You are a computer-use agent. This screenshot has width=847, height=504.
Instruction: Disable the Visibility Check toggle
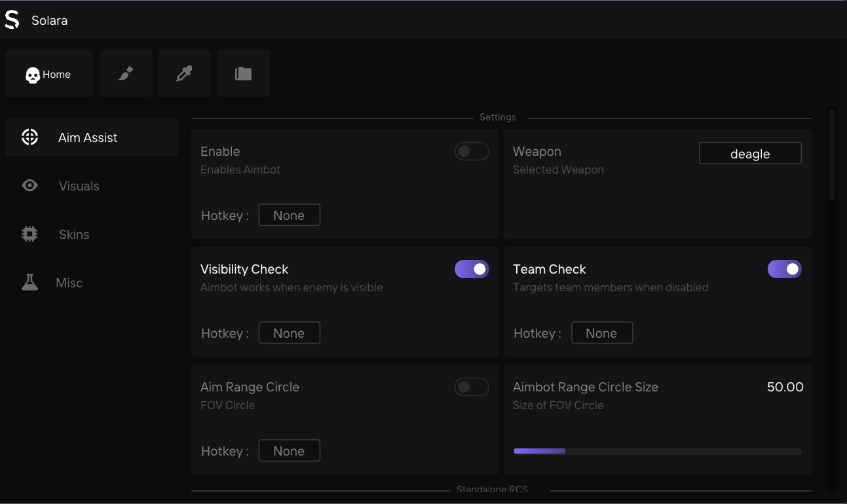pos(472,269)
